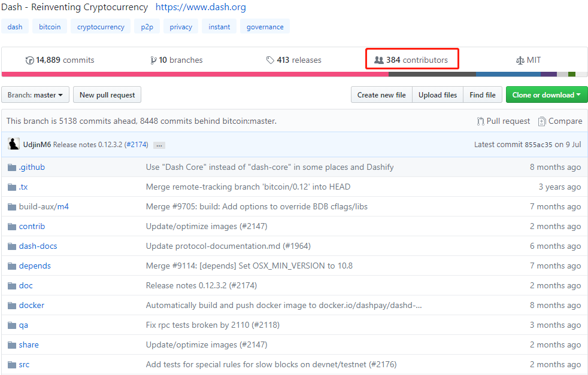Click the dash-docs folder icon
Screen dimensions: 588x375
pyautogui.click(x=12, y=246)
